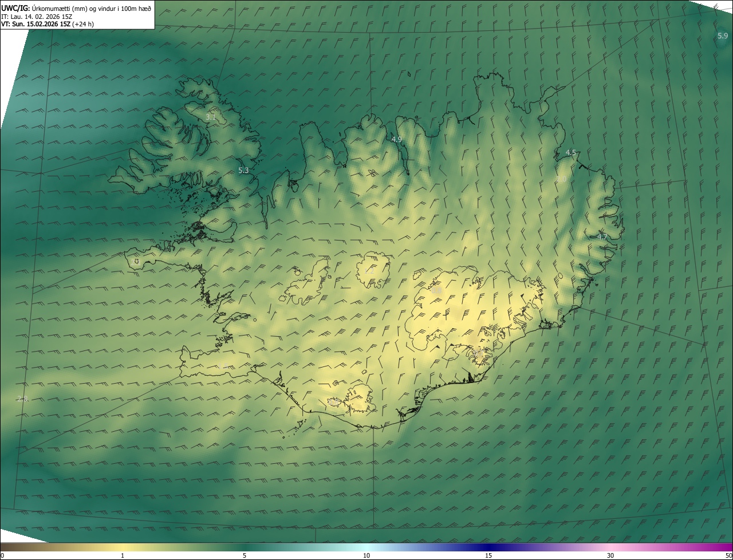Click the 2.8 value label on the map
This screenshot has width=733, height=560.
[22, 399]
